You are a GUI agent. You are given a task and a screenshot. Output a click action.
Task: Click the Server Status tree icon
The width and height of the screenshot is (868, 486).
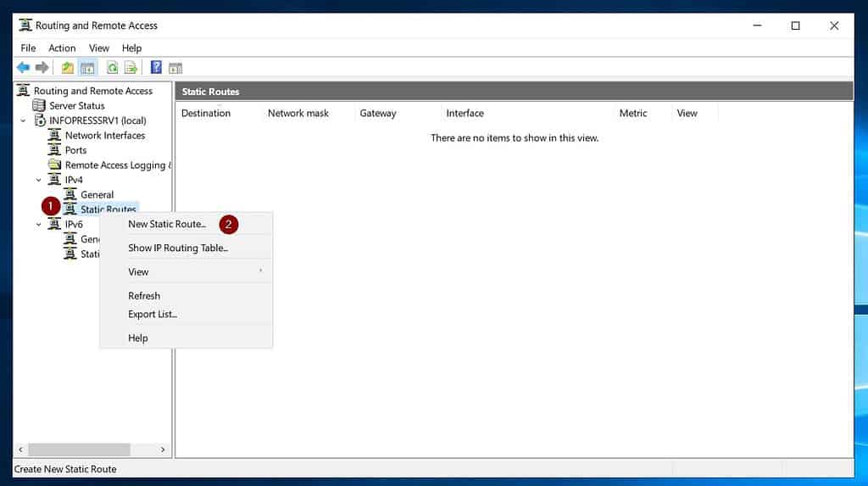(39, 105)
